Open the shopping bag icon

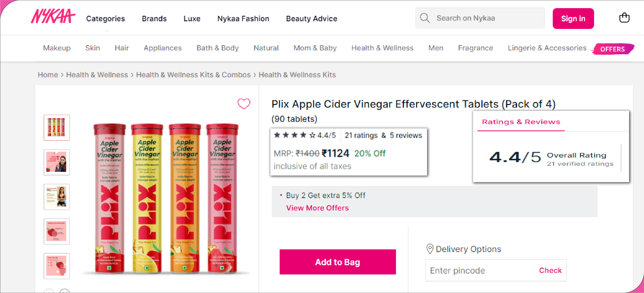click(x=624, y=18)
